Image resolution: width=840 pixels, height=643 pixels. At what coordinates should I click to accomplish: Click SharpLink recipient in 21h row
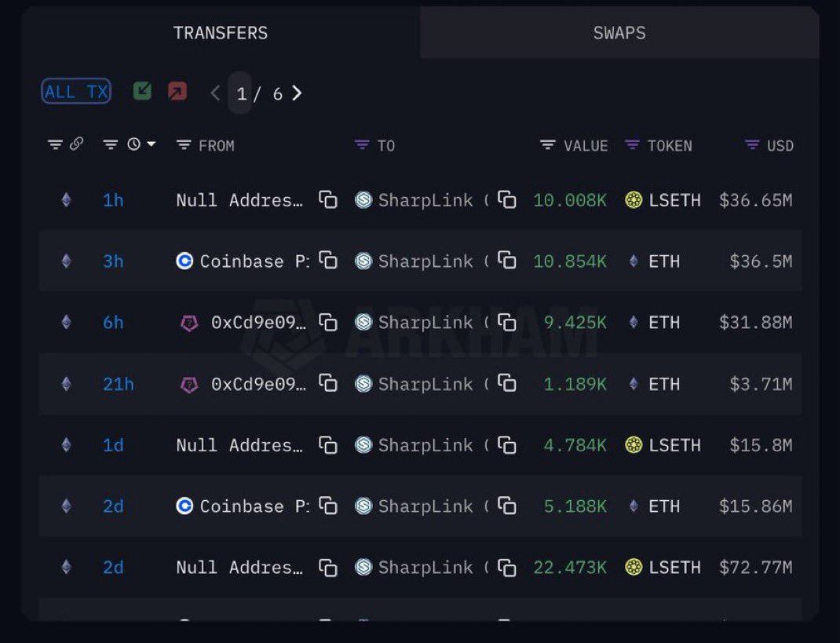click(422, 384)
